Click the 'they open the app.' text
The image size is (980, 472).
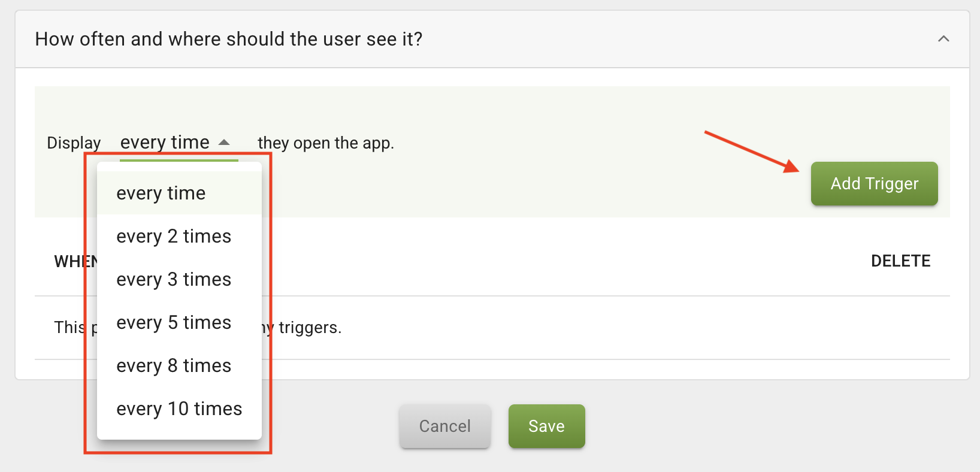click(x=326, y=143)
